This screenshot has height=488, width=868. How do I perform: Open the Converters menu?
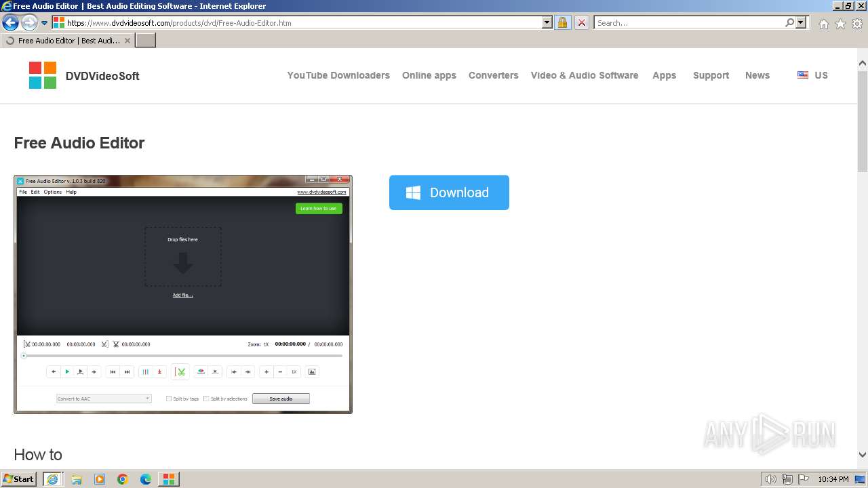point(493,75)
